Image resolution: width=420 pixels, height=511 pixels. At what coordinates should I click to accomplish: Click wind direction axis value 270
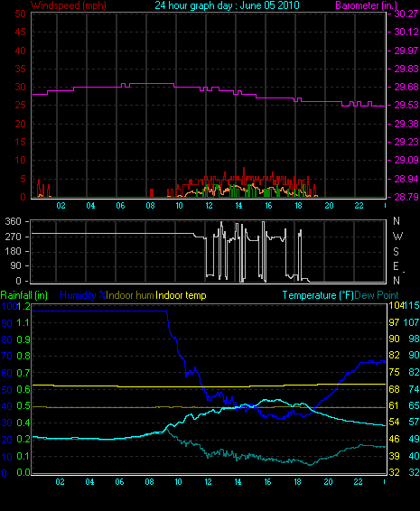(x=14, y=237)
